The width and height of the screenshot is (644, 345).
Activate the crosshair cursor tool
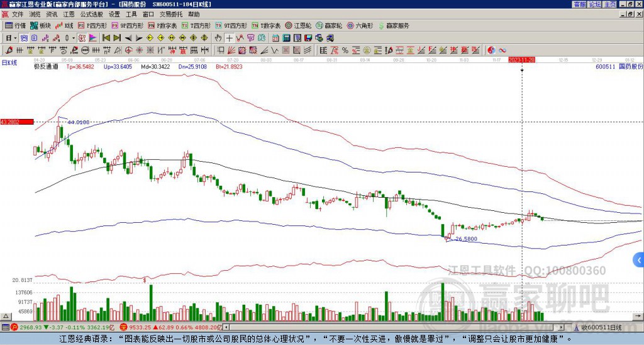pyautogui.click(x=229, y=38)
